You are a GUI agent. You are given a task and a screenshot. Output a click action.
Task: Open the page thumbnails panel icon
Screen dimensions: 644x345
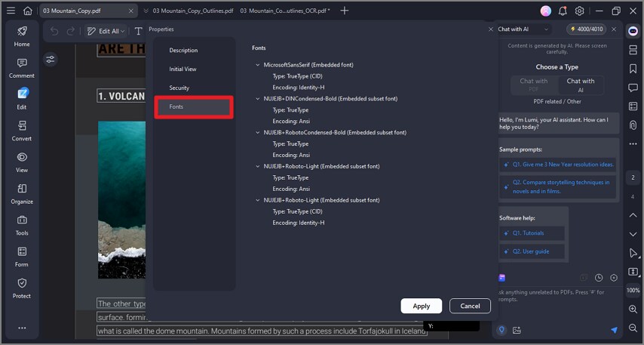click(x=633, y=50)
